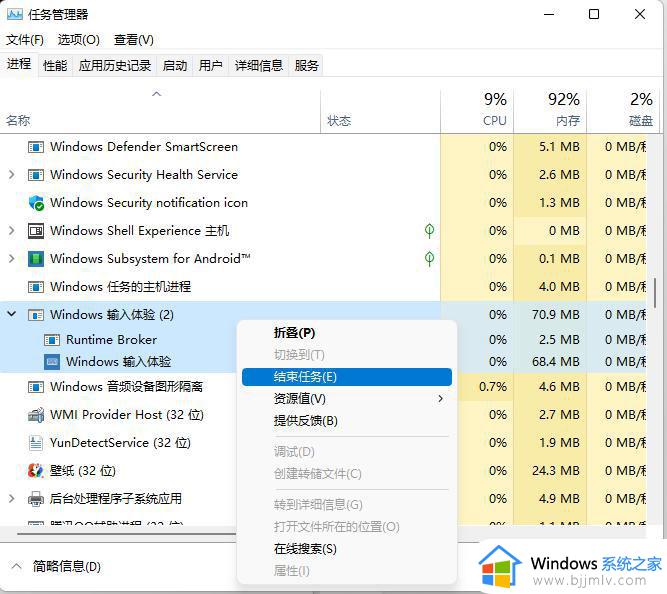This screenshot has height=594, width=667.
Task: Click the 后台处理程序子系统应用 printer icon
Action: [36, 499]
